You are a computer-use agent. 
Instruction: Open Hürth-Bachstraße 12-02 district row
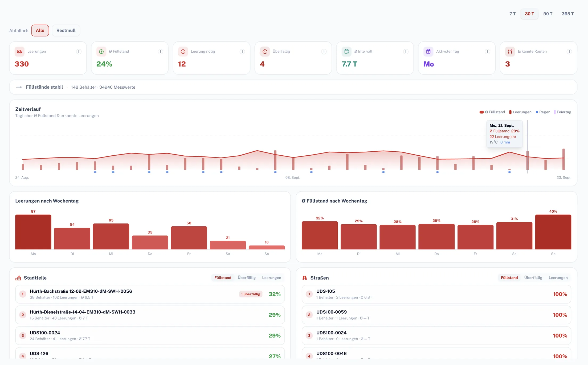150,294
